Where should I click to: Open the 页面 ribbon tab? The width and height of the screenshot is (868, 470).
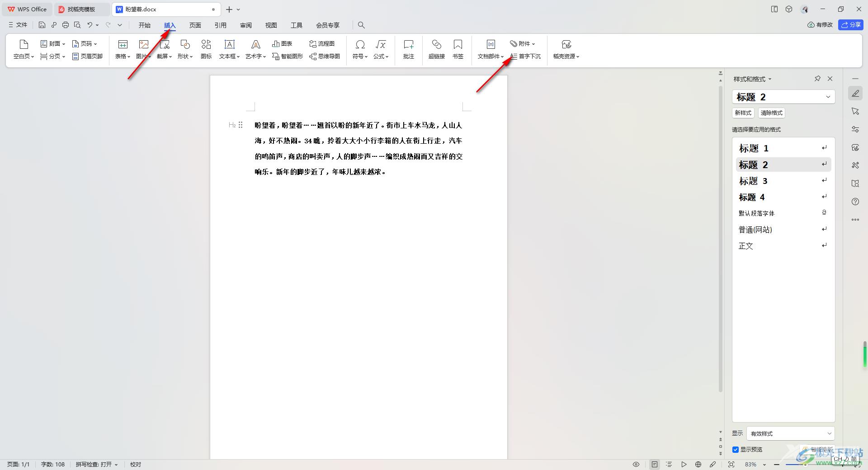[195, 25]
